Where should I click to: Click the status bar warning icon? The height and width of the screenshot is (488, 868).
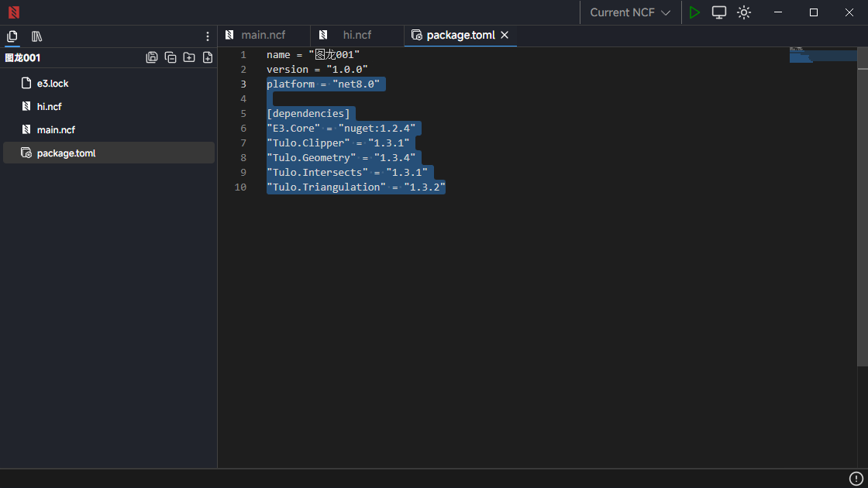tap(856, 479)
